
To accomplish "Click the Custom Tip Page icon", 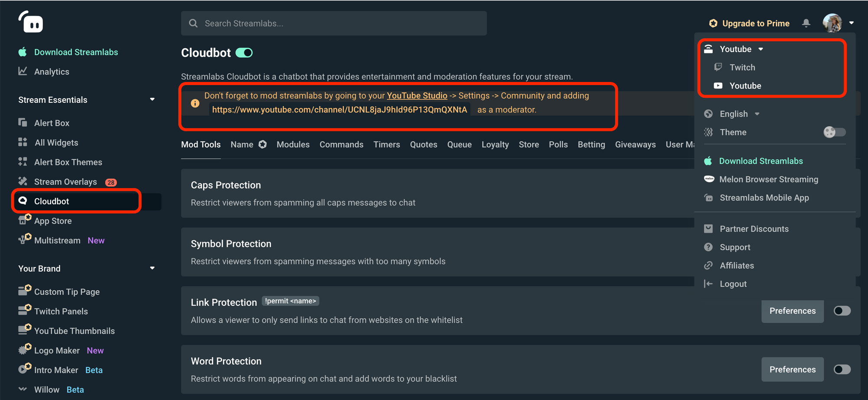I will point(24,290).
